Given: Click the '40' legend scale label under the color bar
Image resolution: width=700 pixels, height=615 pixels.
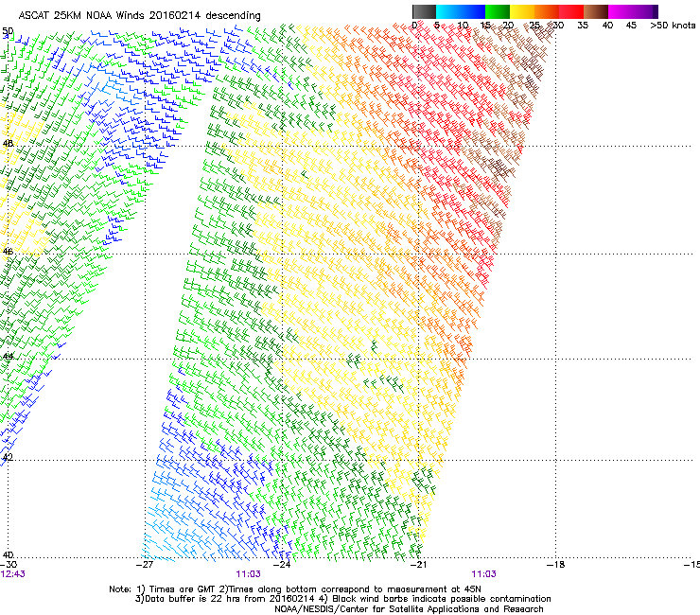Looking at the screenshot, I should (x=607, y=26).
